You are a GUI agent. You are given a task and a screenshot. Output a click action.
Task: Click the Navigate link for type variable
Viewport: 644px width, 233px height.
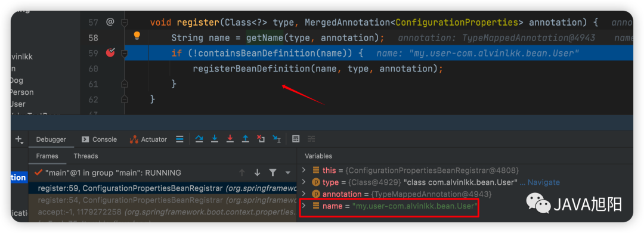543,182
